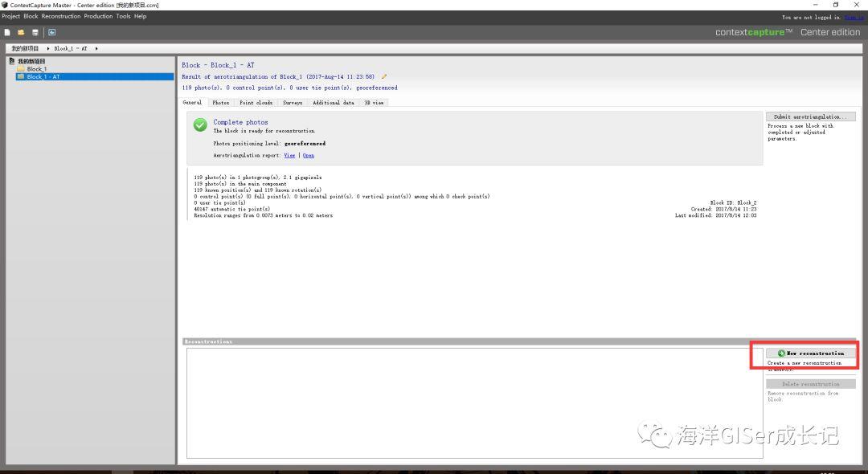Open the Production menu
The height and width of the screenshot is (474, 868).
tap(99, 16)
